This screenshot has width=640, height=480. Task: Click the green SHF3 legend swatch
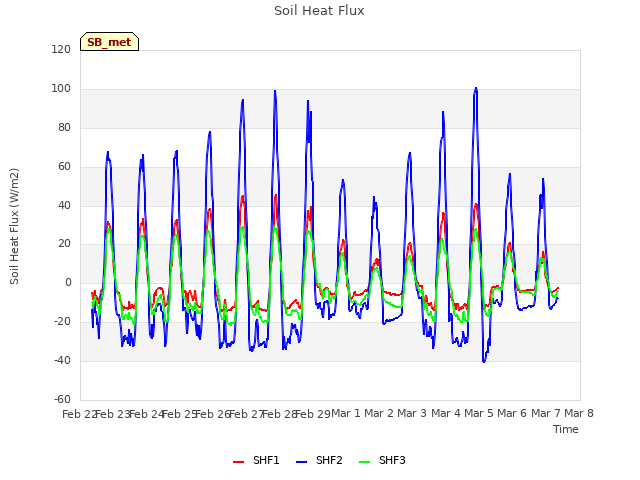coord(364,462)
